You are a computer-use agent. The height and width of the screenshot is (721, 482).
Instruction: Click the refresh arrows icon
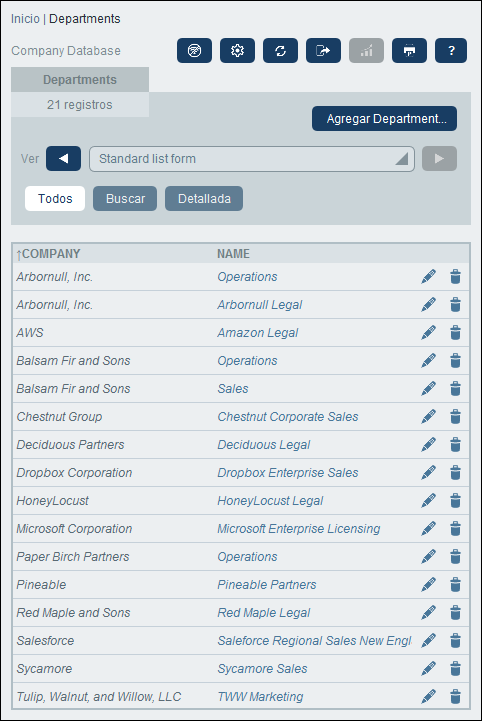[280, 50]
